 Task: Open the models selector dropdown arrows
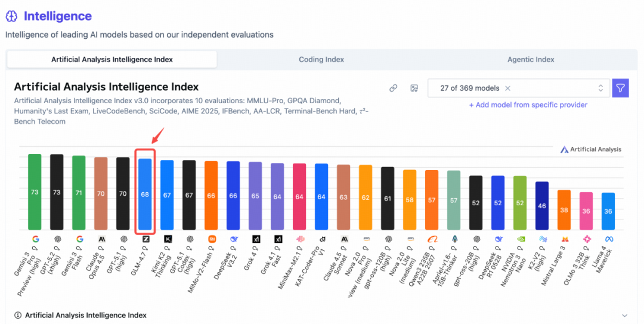(x=600, y=88)
